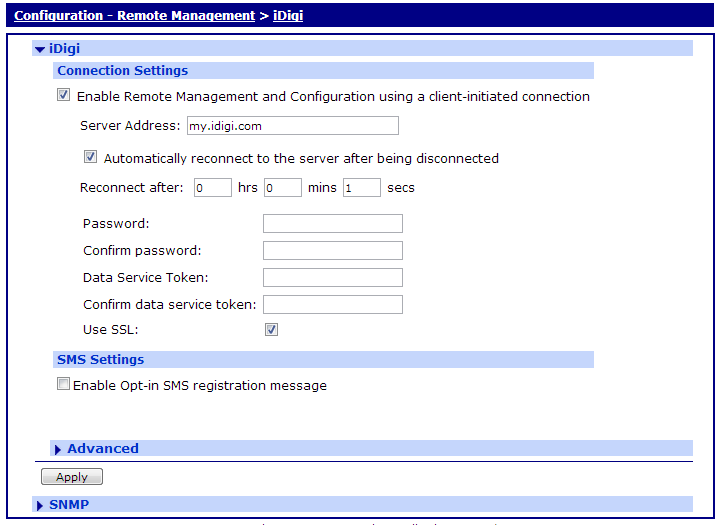Viewport: 718px width, 525px height.
Task: Click the Apply button
Action: 72,477
